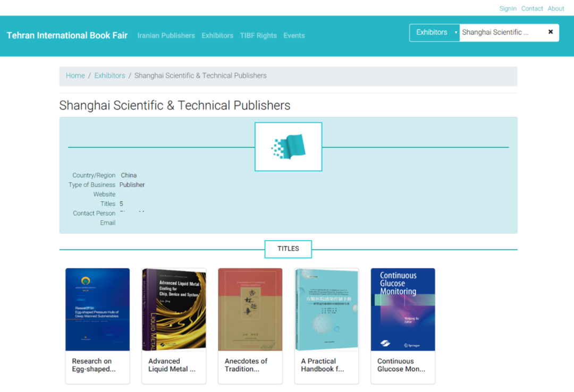Select the Advanced Liquid Metal book cover

[x=174, y=309]
